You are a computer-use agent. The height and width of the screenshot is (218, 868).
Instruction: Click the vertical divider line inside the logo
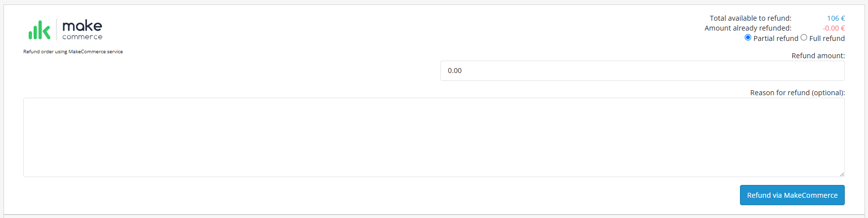56,30
